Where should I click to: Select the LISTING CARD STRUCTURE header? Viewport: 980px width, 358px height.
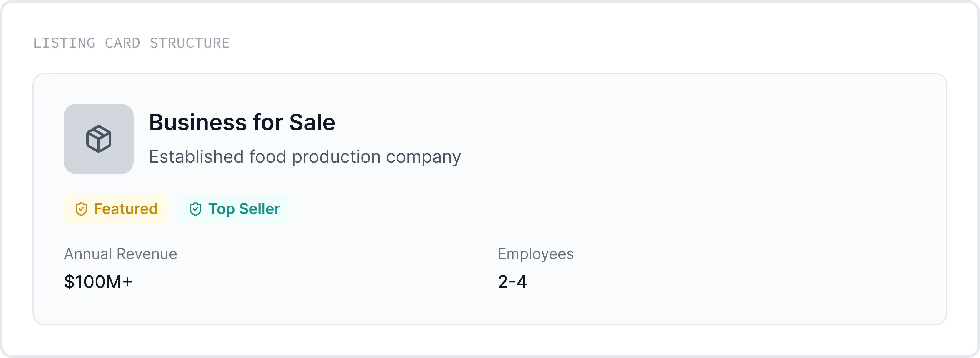pos(131,43)
